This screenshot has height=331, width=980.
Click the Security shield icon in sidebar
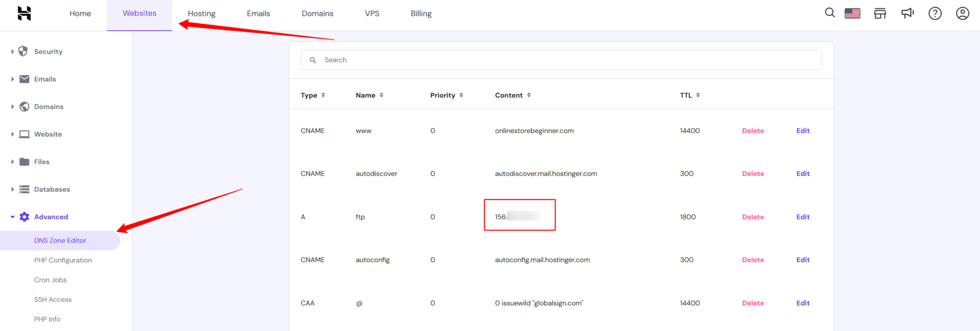pos(23,51)
